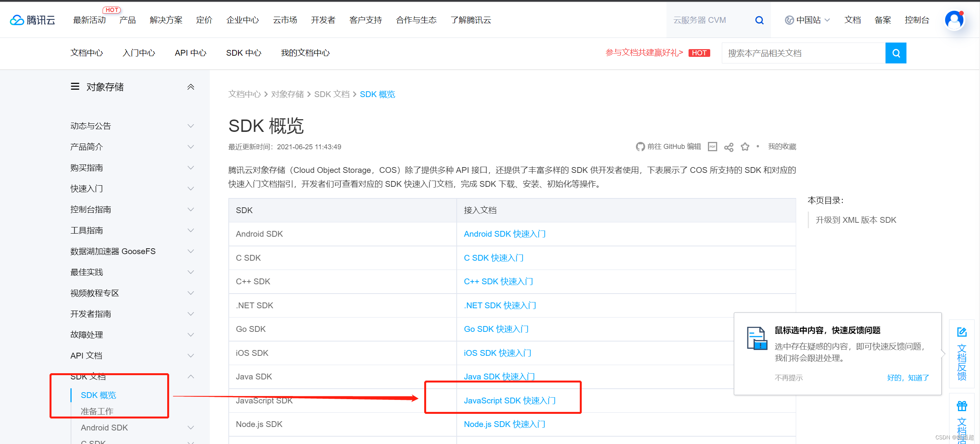Expand the 数据湖加速器 GooseFS section
The width and height of the screenshot is (980, 444).
(191, 251)
